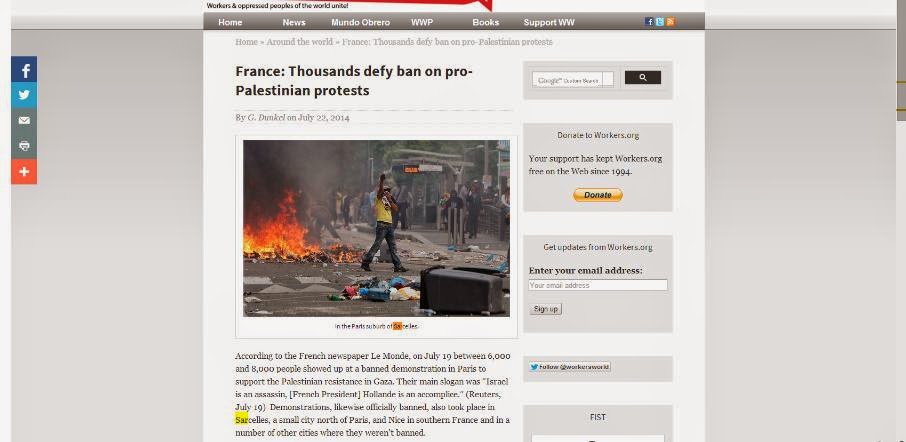Print article using sidebar printer icon

[x=24, y=146]
